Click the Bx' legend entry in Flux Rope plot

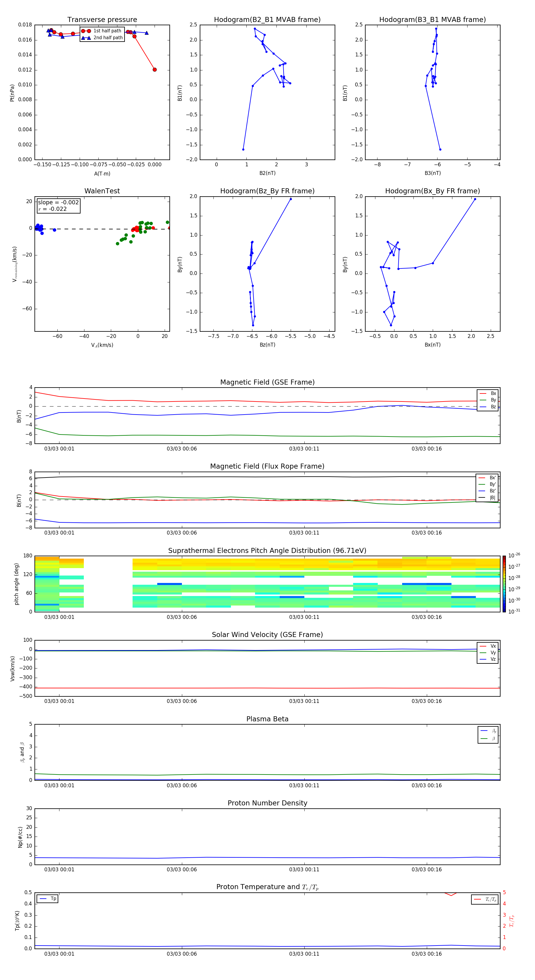point(487,478)
